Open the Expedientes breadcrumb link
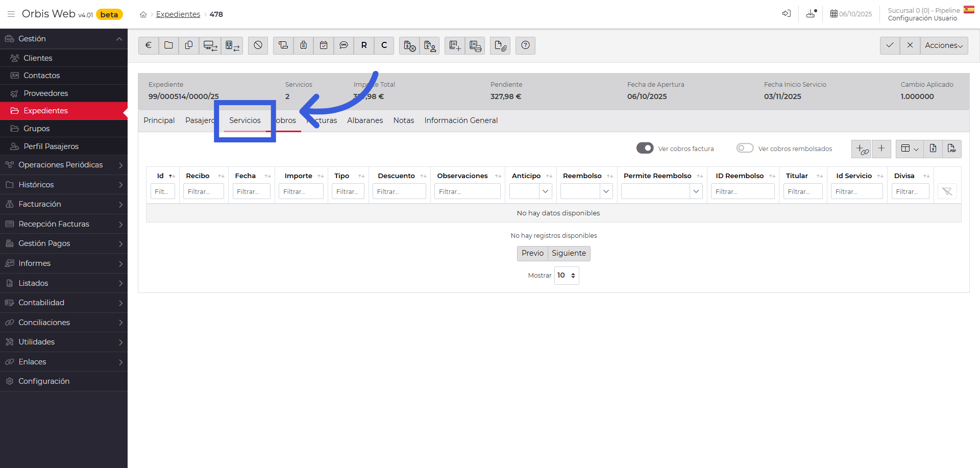 click(x=178, y=14)
